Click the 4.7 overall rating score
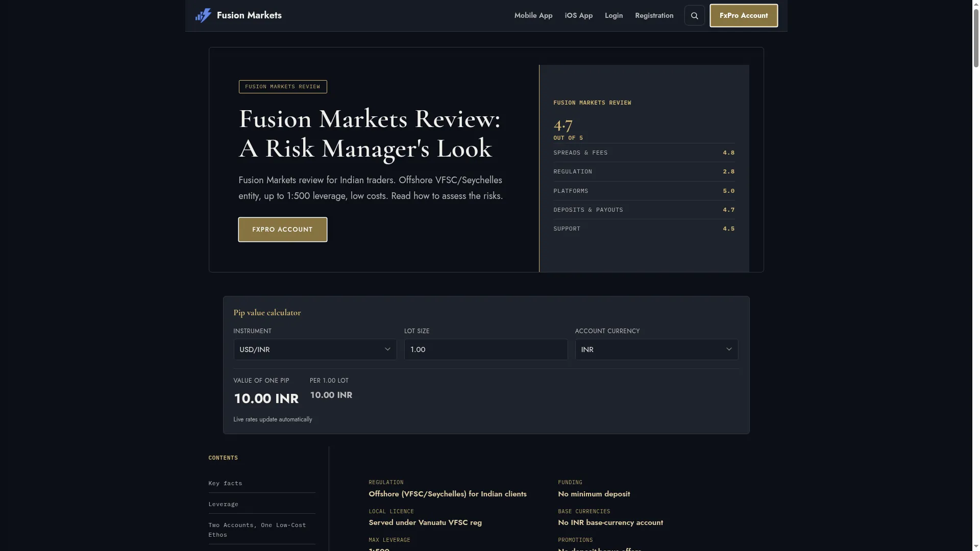Image resolution: width=980 pixels, height=551 pixels. (563, 126)
